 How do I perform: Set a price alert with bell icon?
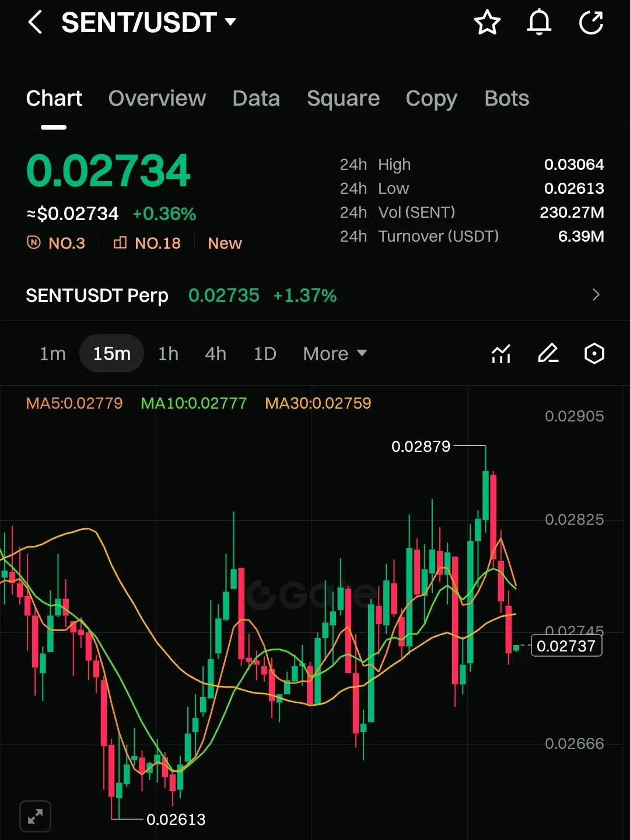[539, 23]
